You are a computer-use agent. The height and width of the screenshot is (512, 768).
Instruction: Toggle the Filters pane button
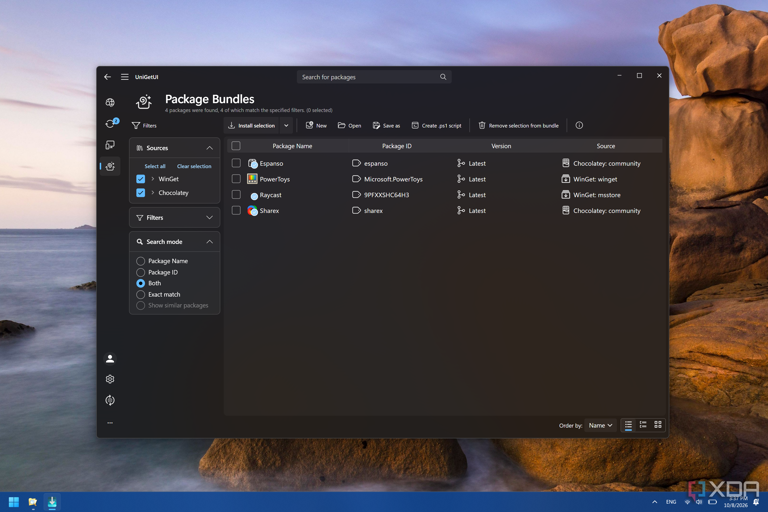tap(144, 125)
